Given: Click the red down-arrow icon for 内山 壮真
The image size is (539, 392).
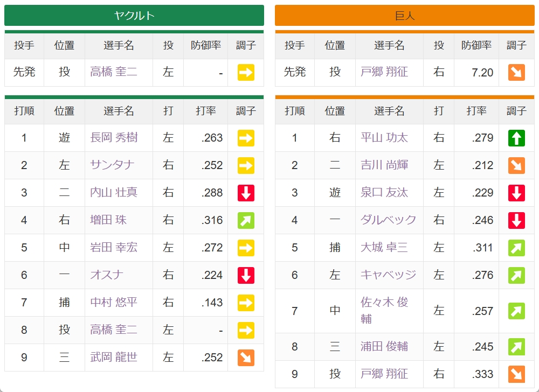Looking at the screenshot, I should [246, 193].
